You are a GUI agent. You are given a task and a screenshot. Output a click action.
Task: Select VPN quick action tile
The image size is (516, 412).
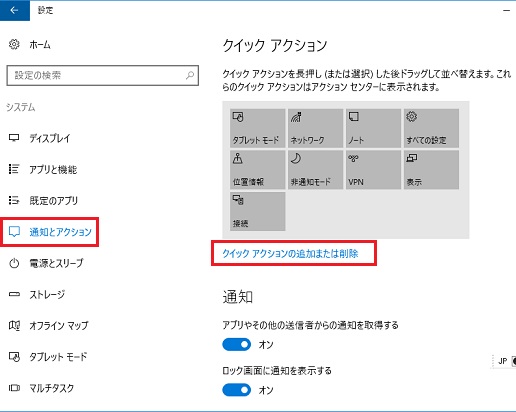(x=373, y=170)
